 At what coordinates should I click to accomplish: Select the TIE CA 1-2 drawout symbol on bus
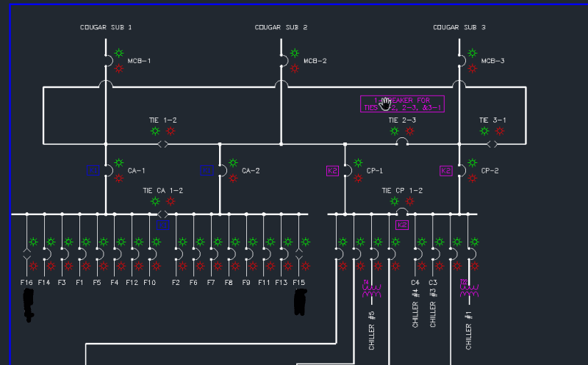pyautogui.click(x=162, y=214)
